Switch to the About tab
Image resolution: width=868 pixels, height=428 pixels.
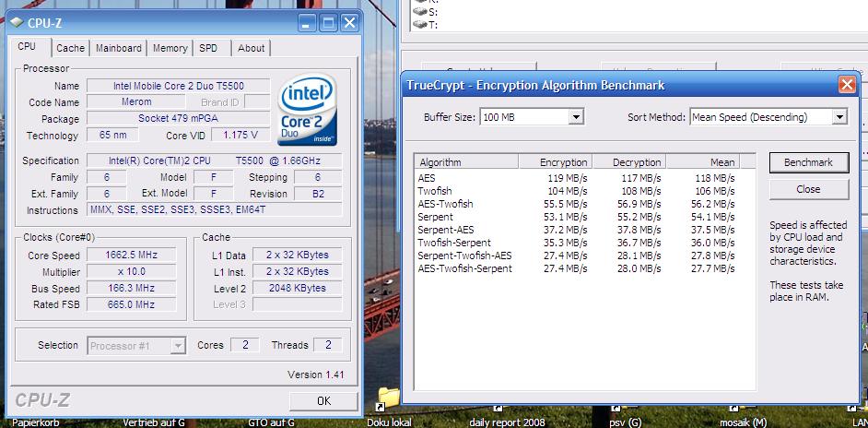(251, 48)
